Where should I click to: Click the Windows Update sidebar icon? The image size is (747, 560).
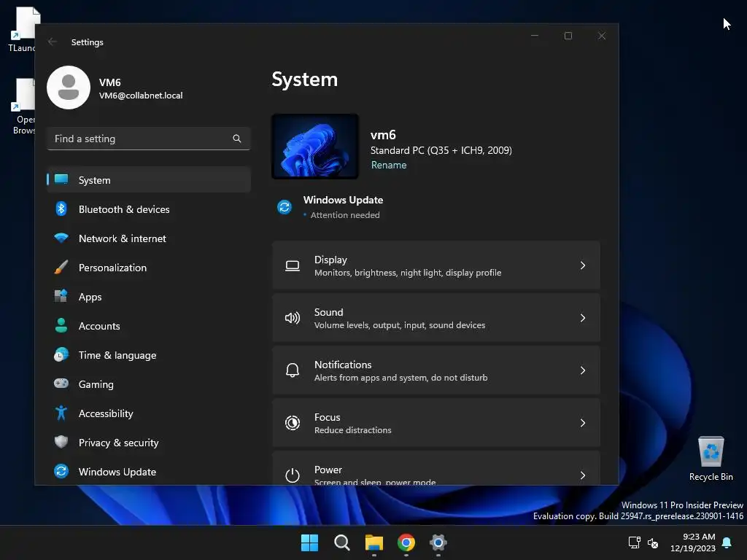(x=61, y=471)
